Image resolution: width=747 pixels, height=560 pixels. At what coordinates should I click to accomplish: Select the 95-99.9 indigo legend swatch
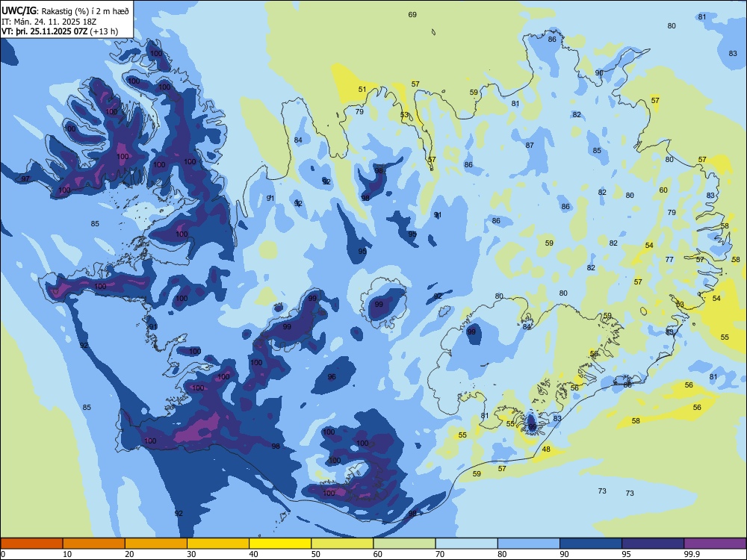653,544
